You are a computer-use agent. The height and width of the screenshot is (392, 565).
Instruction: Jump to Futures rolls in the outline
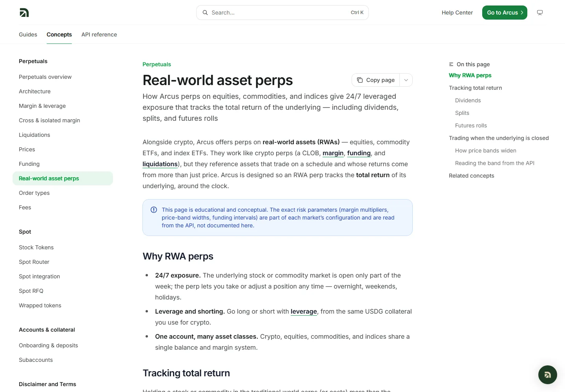(x=471, y=125)
